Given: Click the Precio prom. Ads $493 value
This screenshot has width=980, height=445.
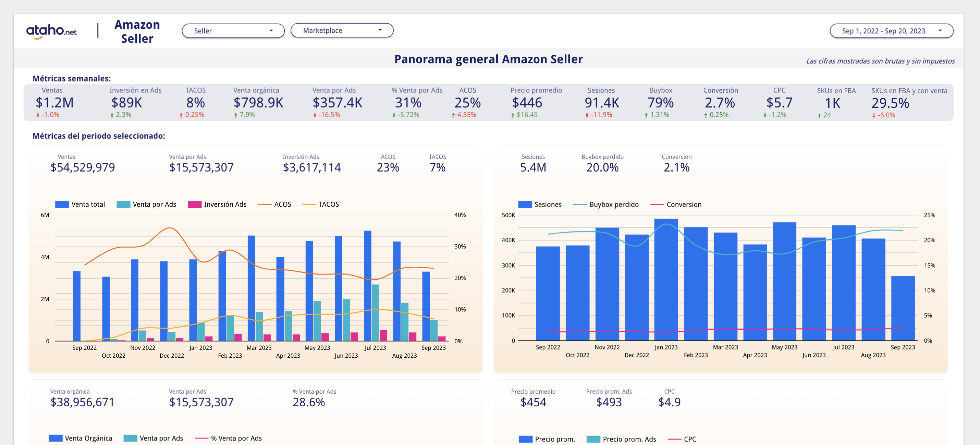Looking at the screenshot, I should tap(609, 402).
